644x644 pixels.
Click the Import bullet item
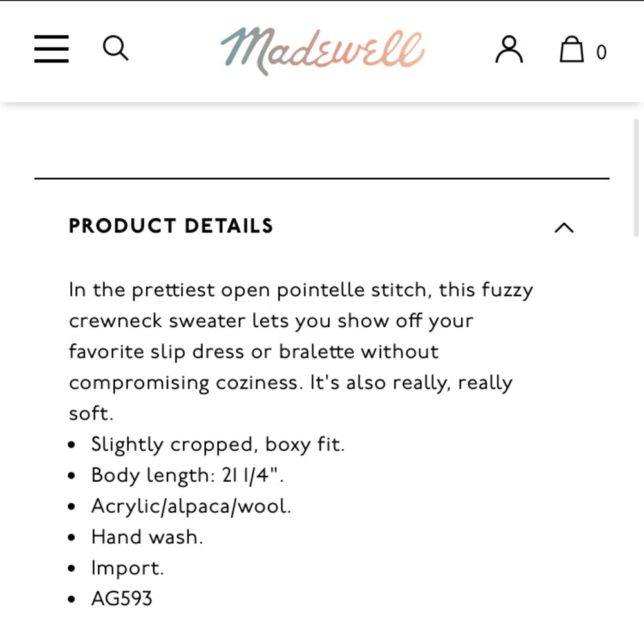point(128,568)
